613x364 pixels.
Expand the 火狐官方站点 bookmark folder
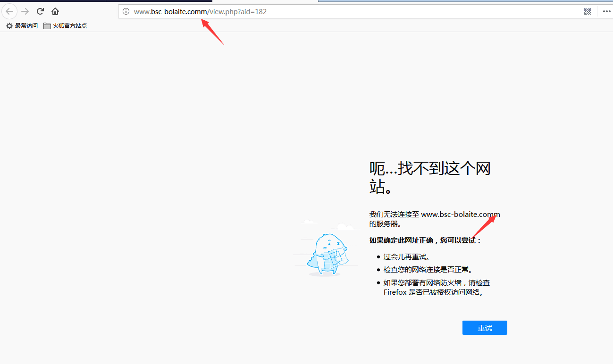65,26
